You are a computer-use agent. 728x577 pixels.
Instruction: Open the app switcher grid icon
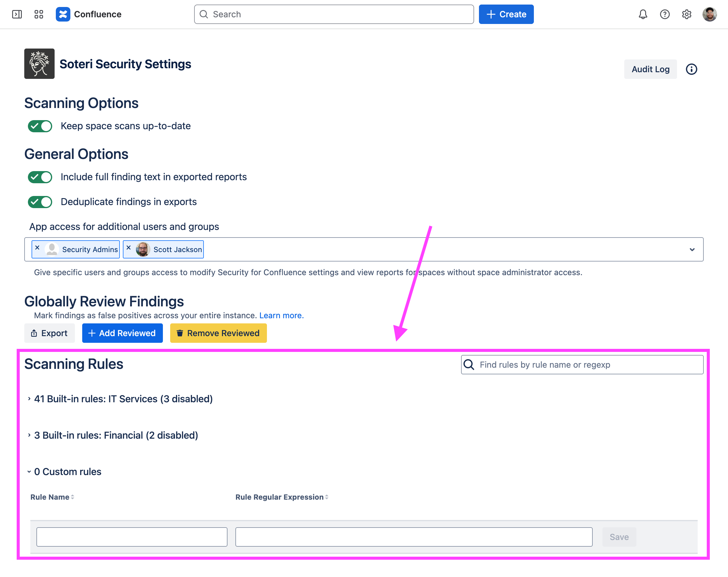tap(39, 14)
